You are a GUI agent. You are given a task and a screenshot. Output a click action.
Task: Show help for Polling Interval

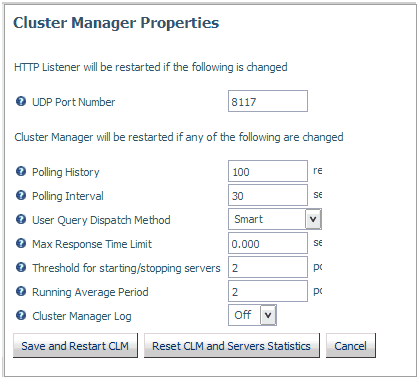(21, 195)
